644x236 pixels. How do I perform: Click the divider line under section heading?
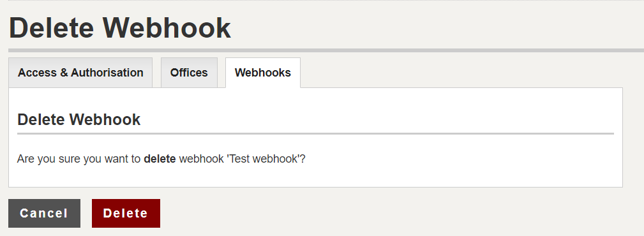point(315,133)
